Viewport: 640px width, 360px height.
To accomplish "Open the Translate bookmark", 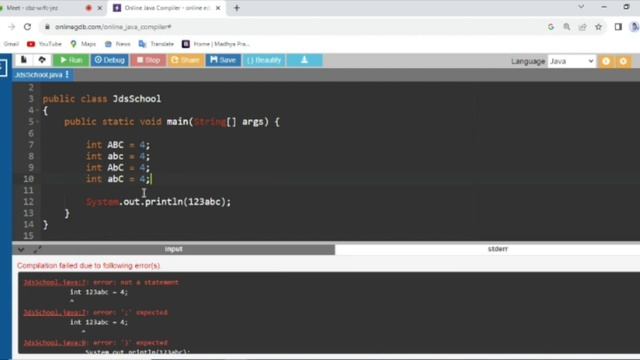I will 156,44.
